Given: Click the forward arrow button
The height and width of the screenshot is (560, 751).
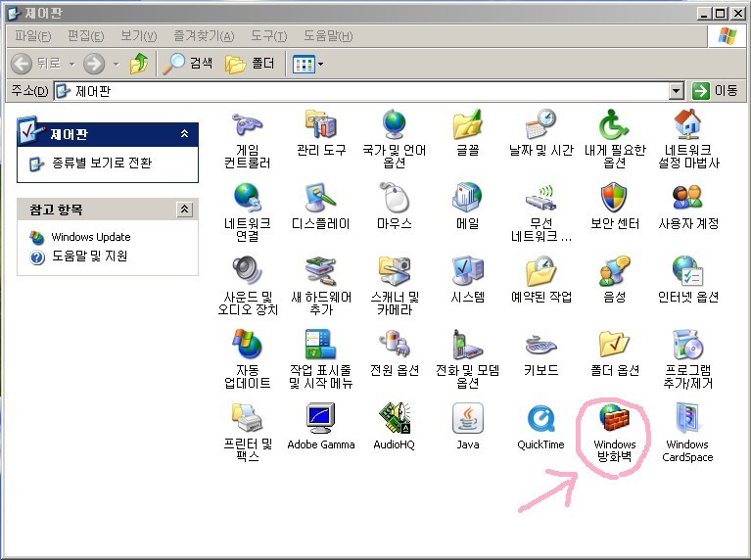Looking at the screenshot, I should pos(94,64).
